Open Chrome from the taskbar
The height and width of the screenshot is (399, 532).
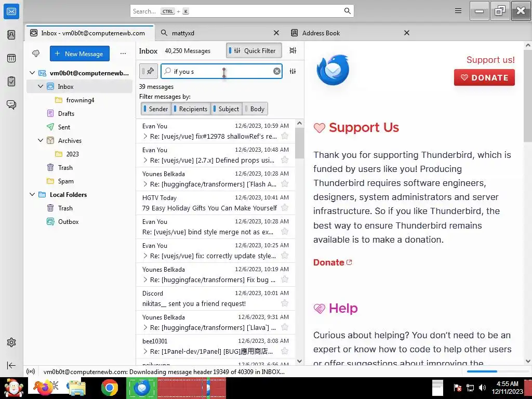pyautogui.click(x=109, y=388)
